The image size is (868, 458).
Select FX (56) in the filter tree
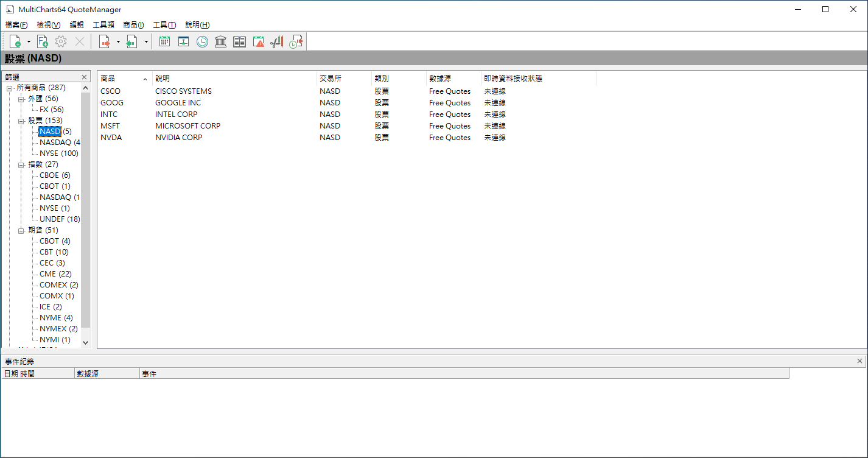[x=52, y=110]
